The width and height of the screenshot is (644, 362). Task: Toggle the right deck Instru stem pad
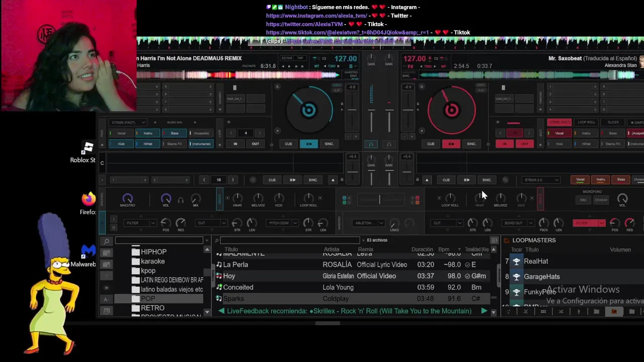tap(586, 133)
